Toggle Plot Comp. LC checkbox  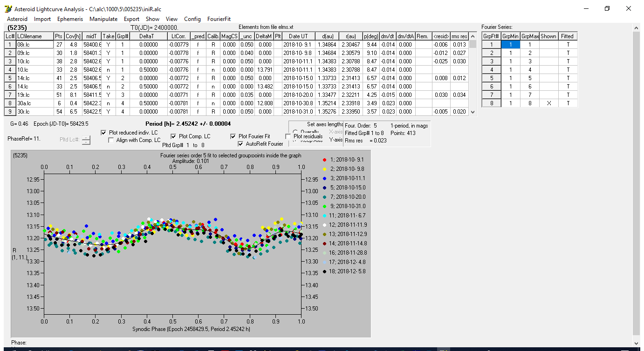point(173,136)
